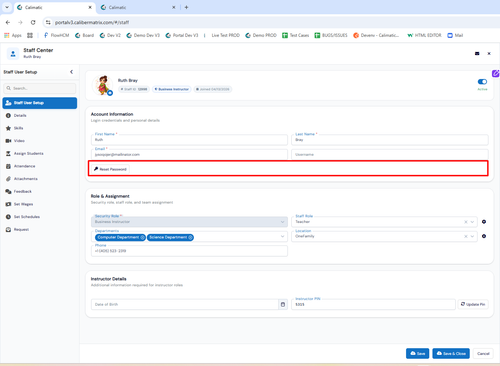Click the First Name field
Image resolution: width=500 pixels, height=366 pixels.
click(x=189, y=140)
